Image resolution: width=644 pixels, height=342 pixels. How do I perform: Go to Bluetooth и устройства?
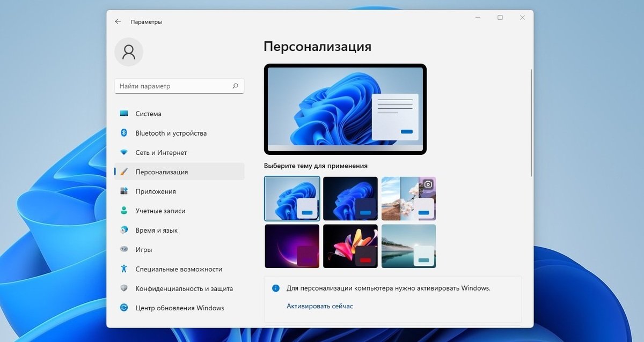coord(179,133)
